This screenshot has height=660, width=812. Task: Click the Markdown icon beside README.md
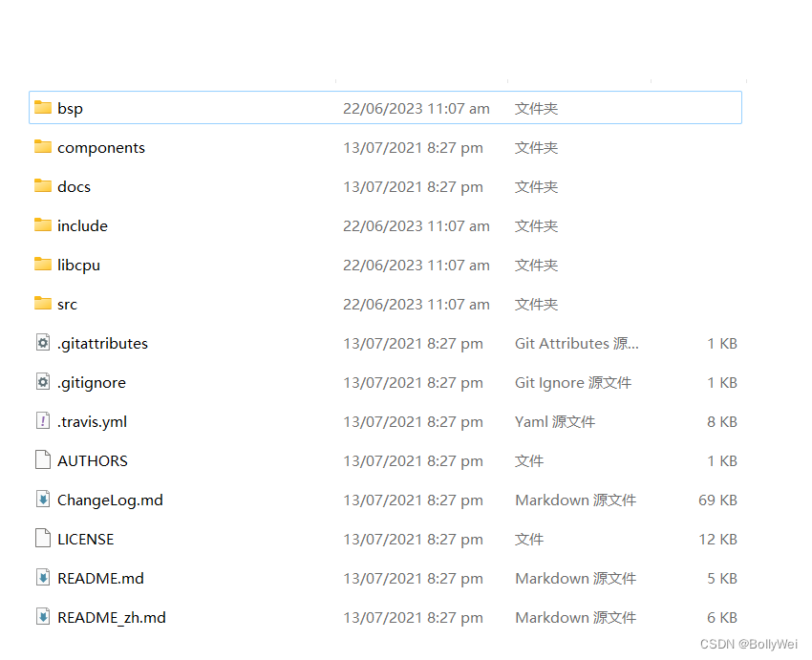pos(42,578)
